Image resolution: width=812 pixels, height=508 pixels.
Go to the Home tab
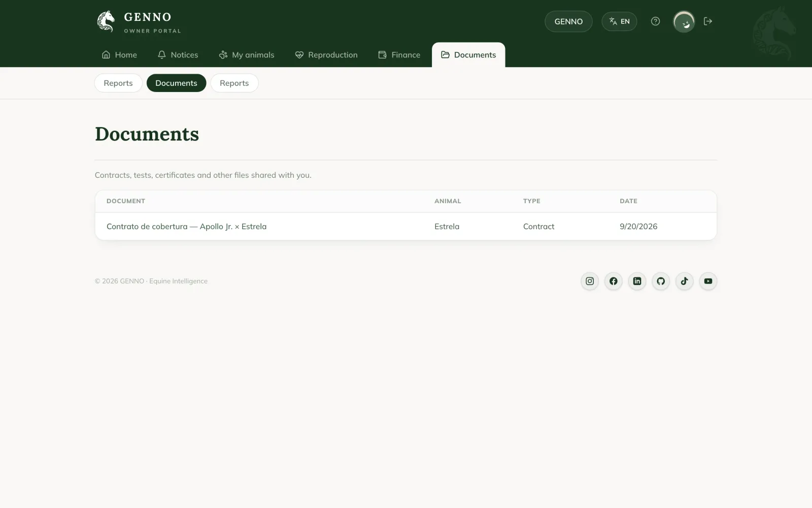(x=119, y=55)
